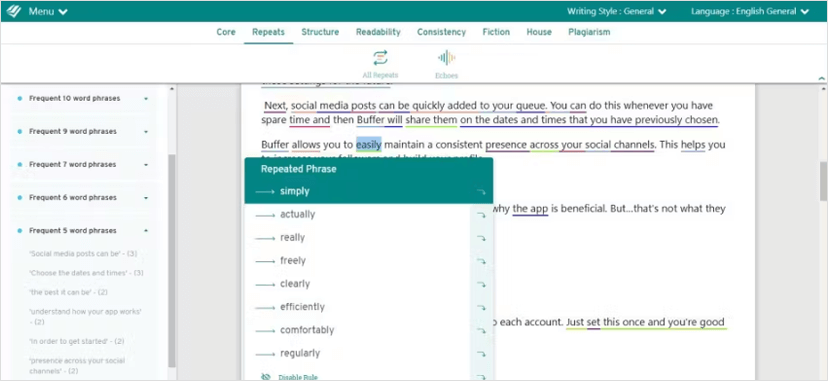Switch to the Plagiarism tab
Viewport: 828px width, 381px height.
(x=589, y=32)
